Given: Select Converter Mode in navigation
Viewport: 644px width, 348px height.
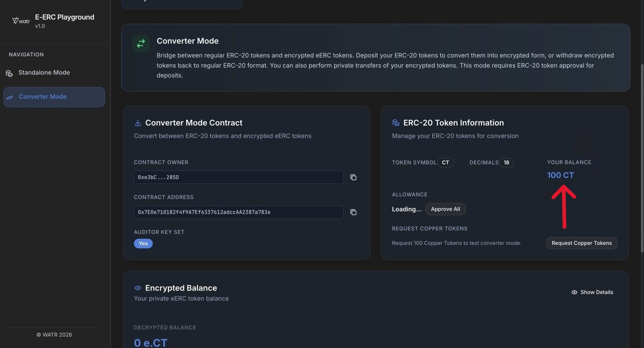Looking at the screenshot, I should pos(43,97).
